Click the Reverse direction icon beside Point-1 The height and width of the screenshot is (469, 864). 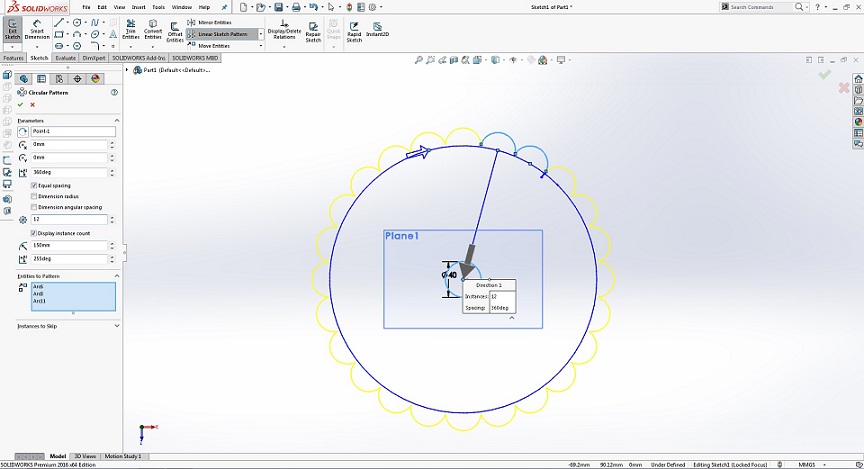(23, 131)
